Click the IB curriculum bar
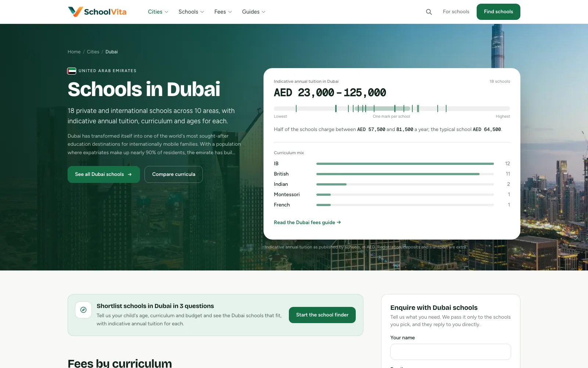The width and height of the screenshot is (588, 368). point(405,164)
